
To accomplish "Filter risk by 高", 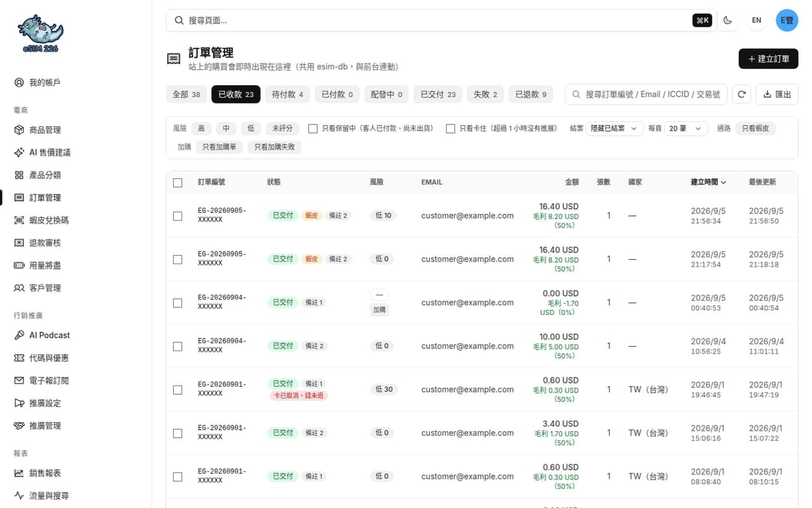I will click(x=201, y=128).
